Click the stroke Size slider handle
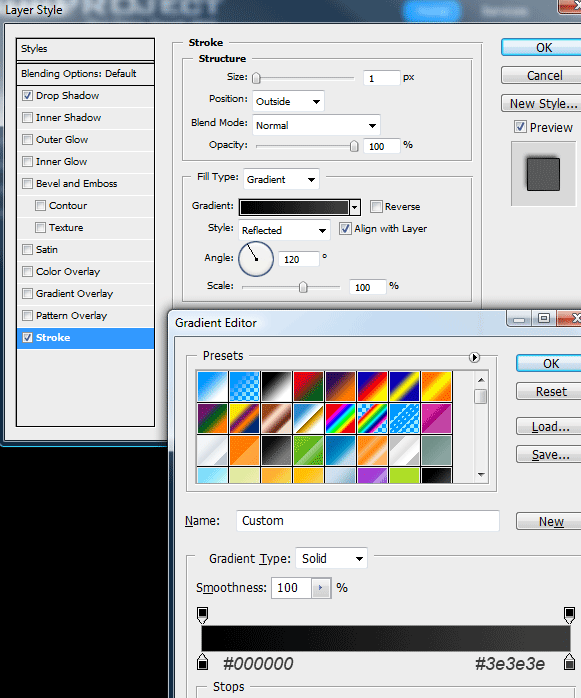581x698 pixels. pos(256,78)
